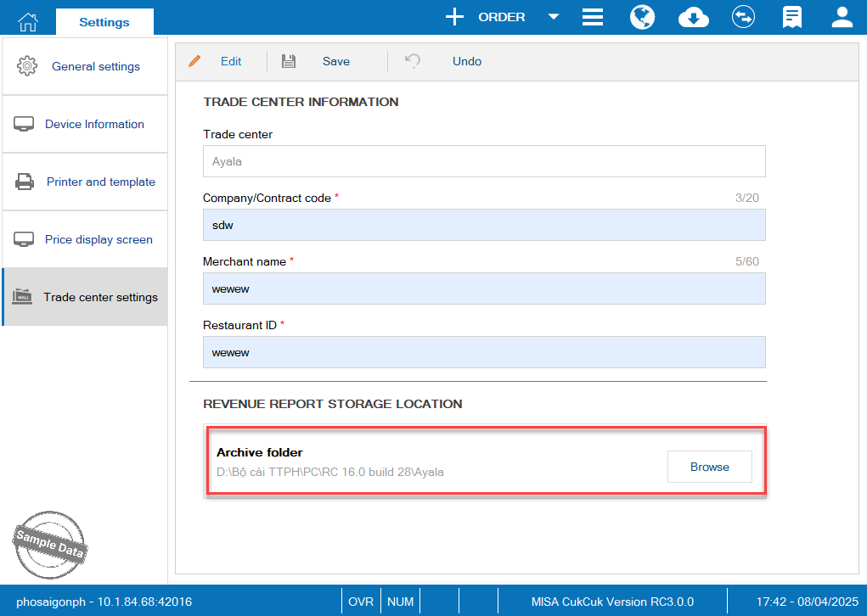Click the date and time in status bar
The image size is (867, 616).
click(808, 602)
